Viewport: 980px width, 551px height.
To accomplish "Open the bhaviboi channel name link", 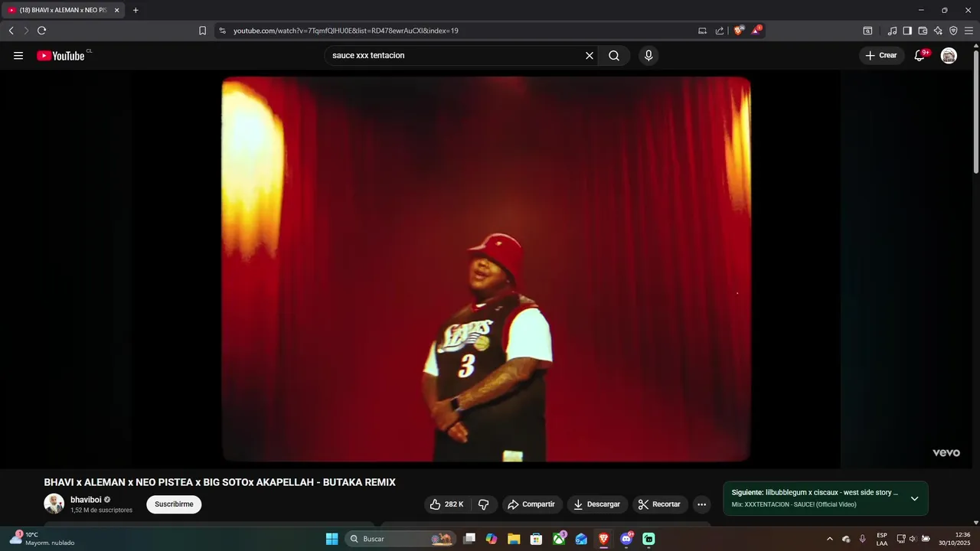I will pyautogui.click(x=86, y=500).
